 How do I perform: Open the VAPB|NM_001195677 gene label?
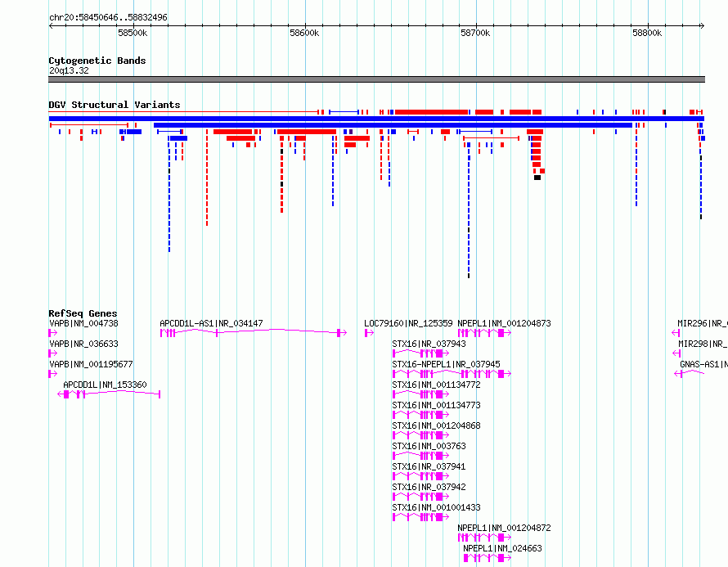coord(91,364)
